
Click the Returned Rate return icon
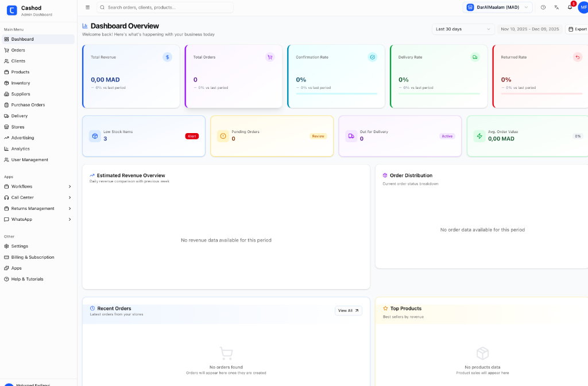click(x=578, y=57)
